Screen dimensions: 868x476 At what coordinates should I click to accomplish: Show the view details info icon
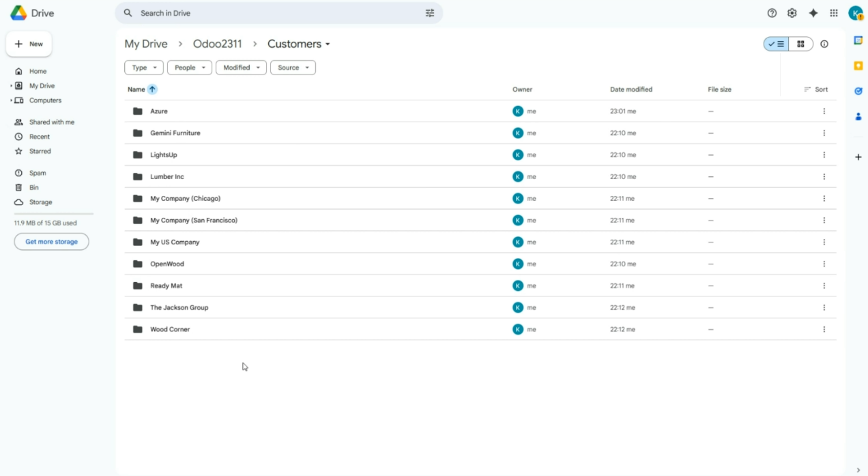tap(824, 44)
